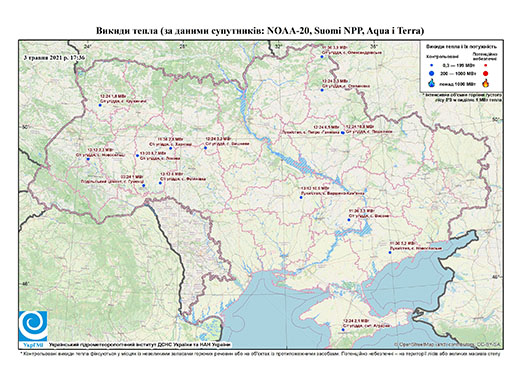
Task: Click the legend label 'Потенційно небезпечні'
Action: (x=485, y=56)
